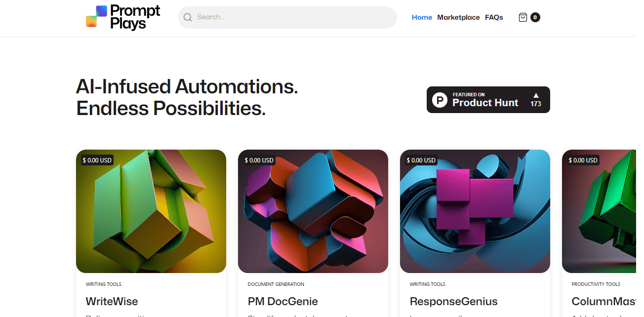Viewport: 644px width, 317px height.
Task: Click the PM DocGenie artwork thumbnail
Action: coord(313,211)
